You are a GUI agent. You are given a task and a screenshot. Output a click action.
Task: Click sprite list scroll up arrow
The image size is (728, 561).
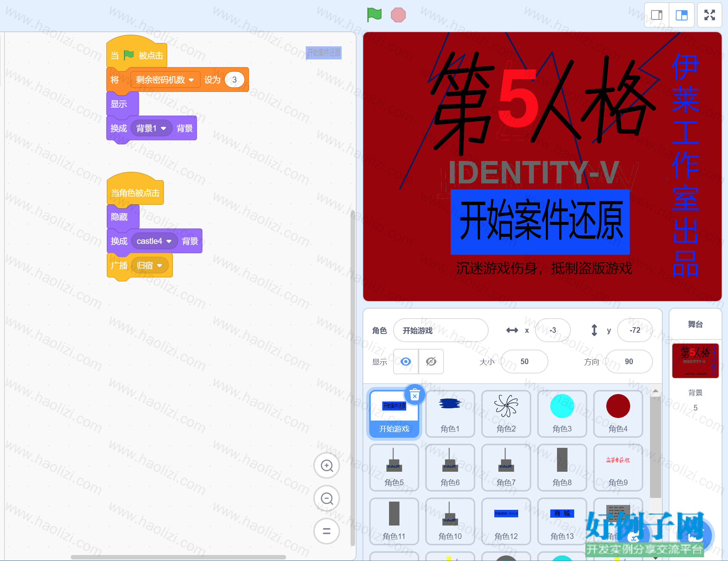(655, 391)
